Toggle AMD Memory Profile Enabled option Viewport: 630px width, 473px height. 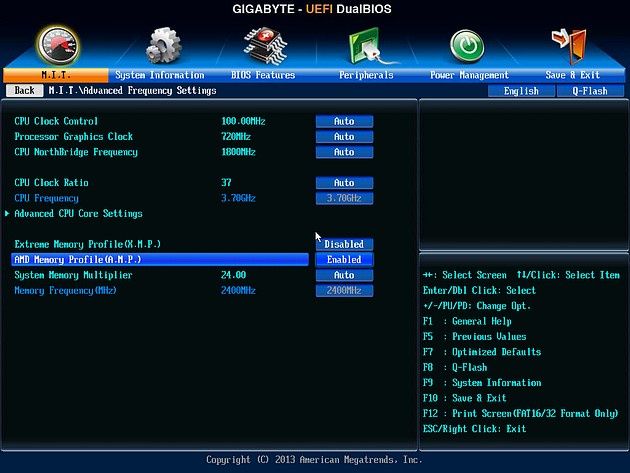pos(344,260)
